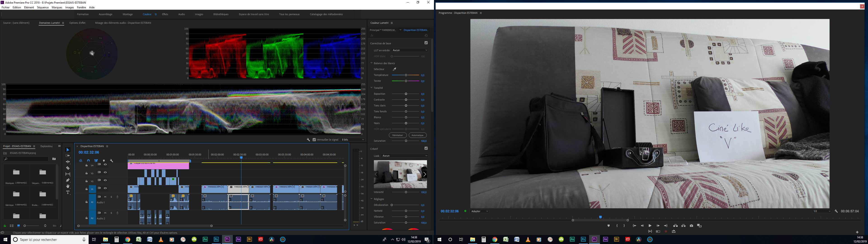Toggle timeline snap magnet icon
The width and height of the screenshot is (868, 244).
[x=88, y=161]
